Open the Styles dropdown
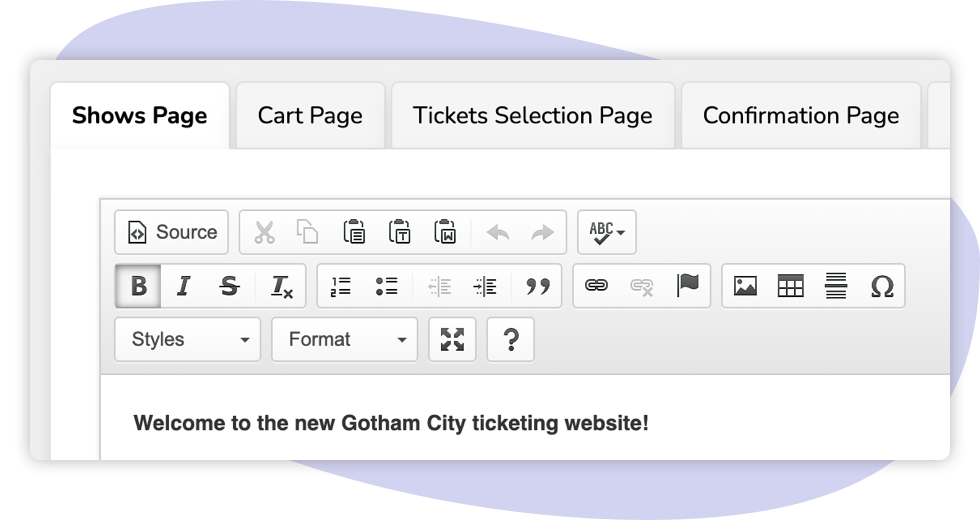The width and height of the screenshot is (980, 520). tap(188, 340)
